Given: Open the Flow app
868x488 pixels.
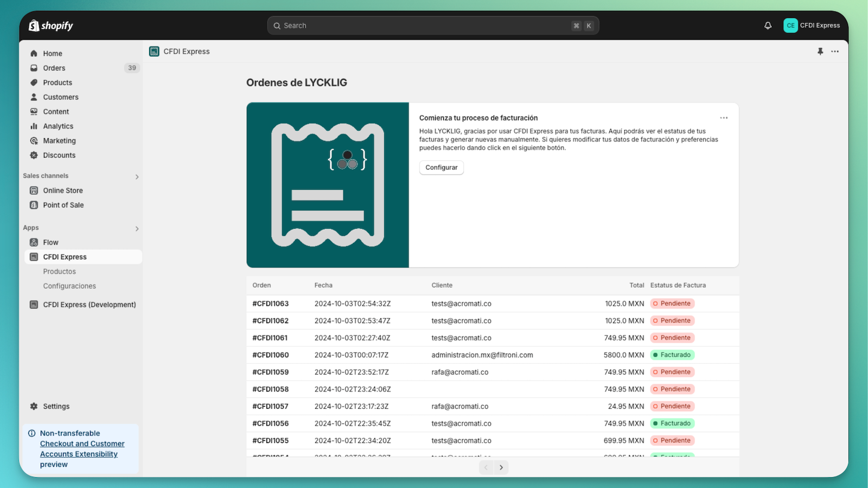Looking at the screenshot, I should point(50,242).
